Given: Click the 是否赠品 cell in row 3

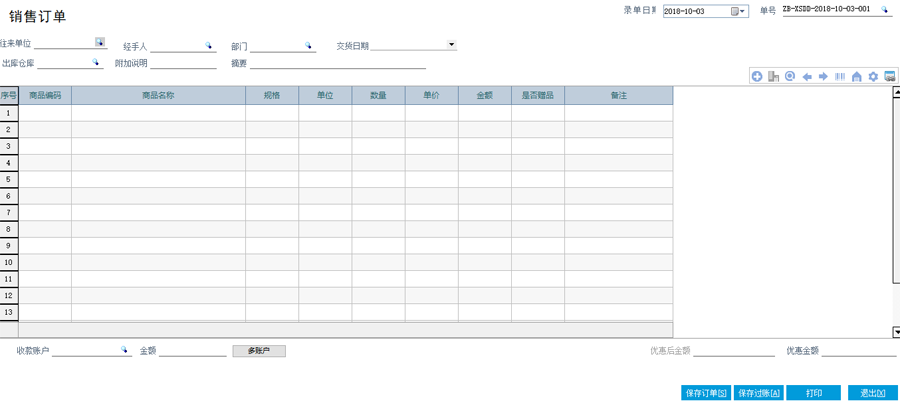Looking at the screenshot, I should [x=538, y=146].
